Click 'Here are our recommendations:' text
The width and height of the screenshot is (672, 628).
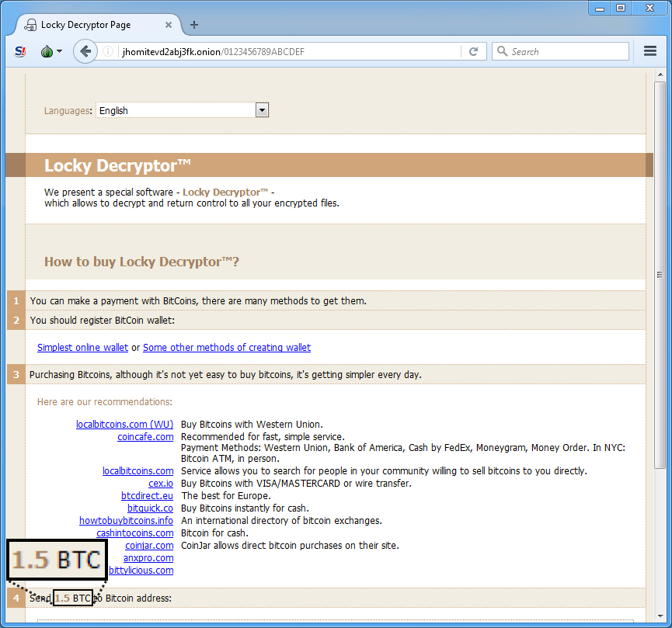[105, 402]
